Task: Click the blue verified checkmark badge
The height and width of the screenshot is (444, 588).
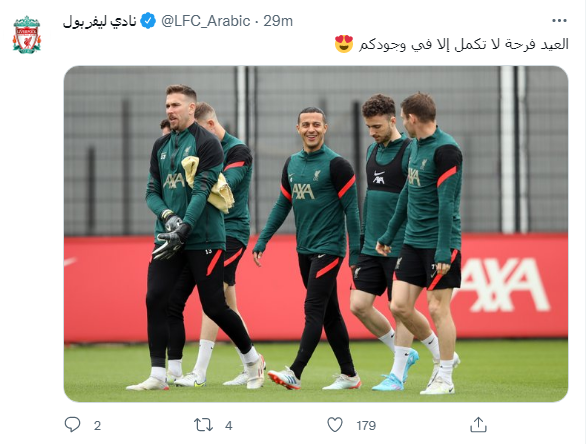Action: (148, 21)
